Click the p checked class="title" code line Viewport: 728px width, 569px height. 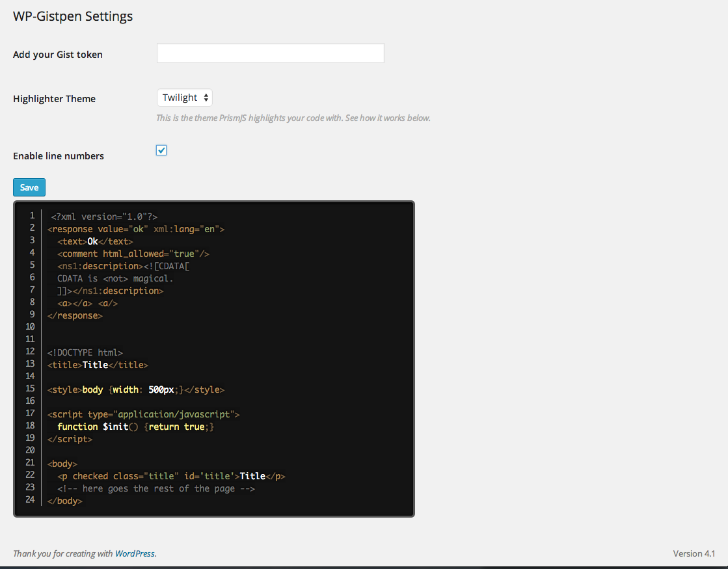click(x=171, y=476)
